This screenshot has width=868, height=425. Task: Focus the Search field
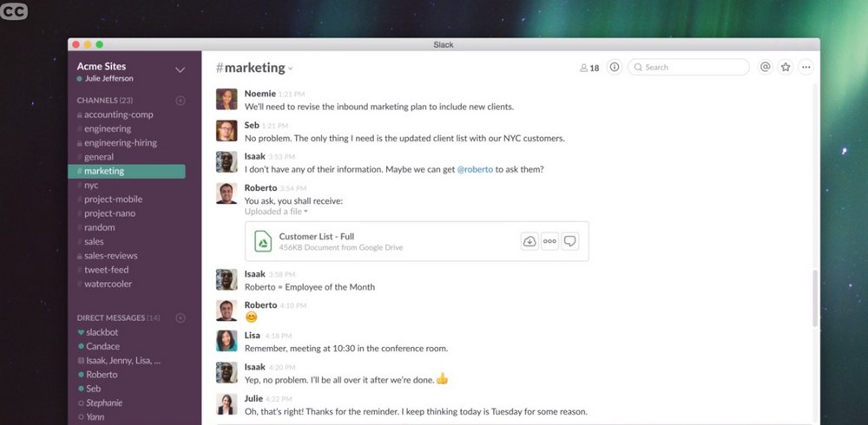click(688, 67)
